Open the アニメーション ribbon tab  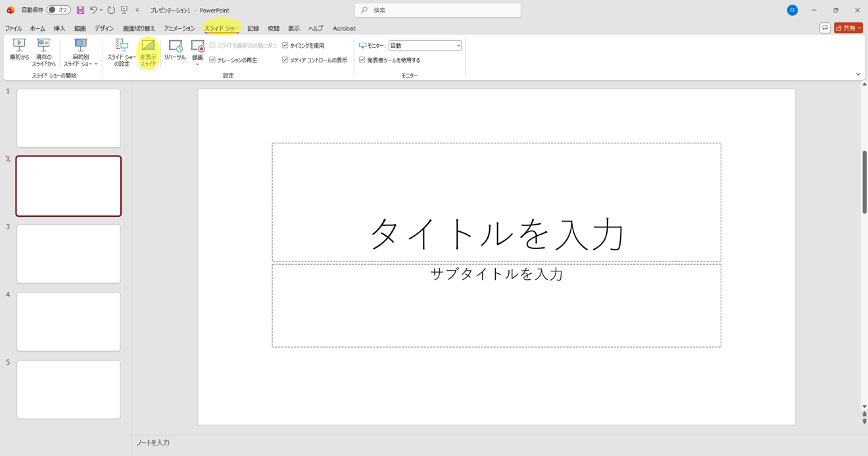click(179, 28)
